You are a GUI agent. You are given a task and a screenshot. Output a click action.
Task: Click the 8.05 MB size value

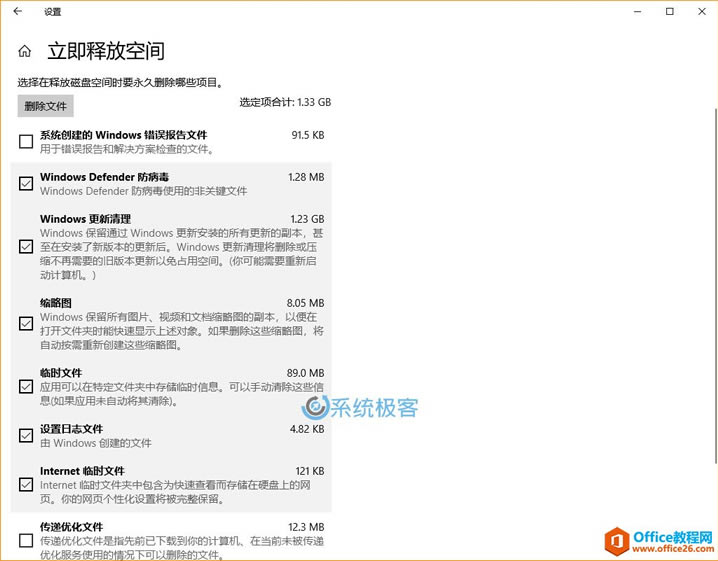[x=305, y=303]
